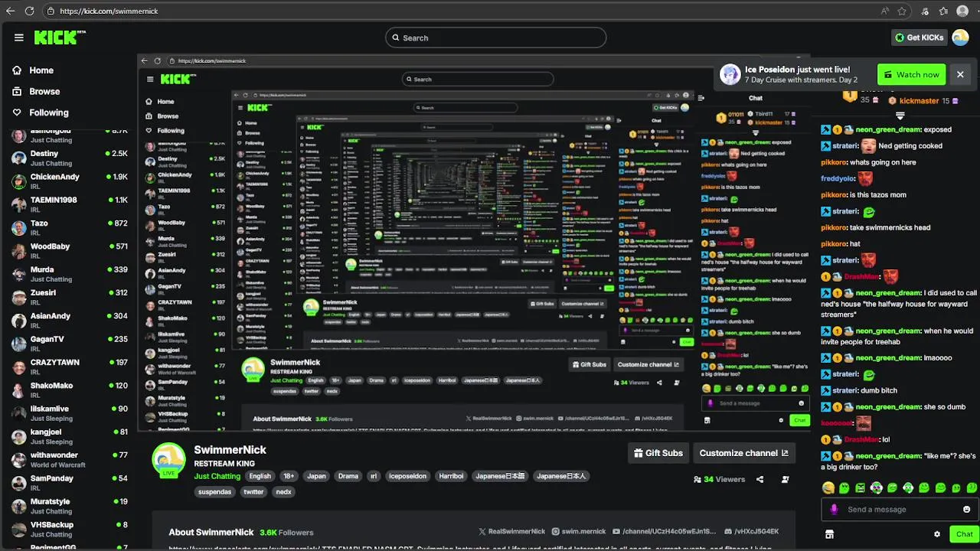Image resolution: width=980 pixels, height=551 pixels.
Task: Dismiss the Ice Poseidon went live notification
Action: pyautogui.click(x=960, y=74)
